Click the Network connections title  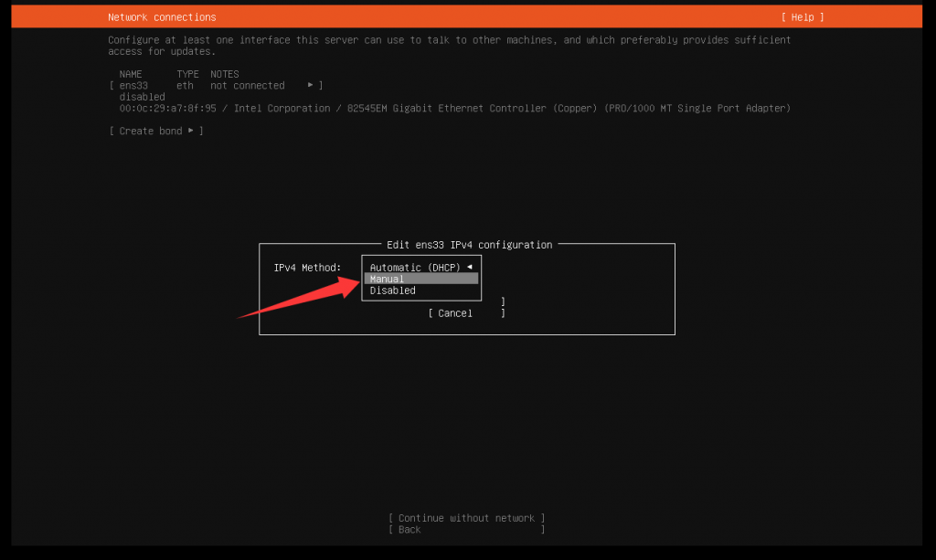coord(162,17)
